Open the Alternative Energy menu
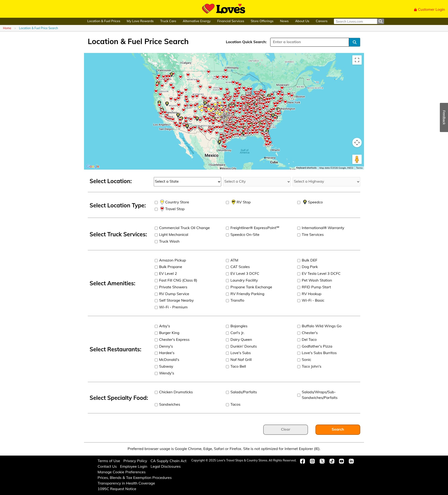This screenshot has height=495, width=448. [197, 21]
